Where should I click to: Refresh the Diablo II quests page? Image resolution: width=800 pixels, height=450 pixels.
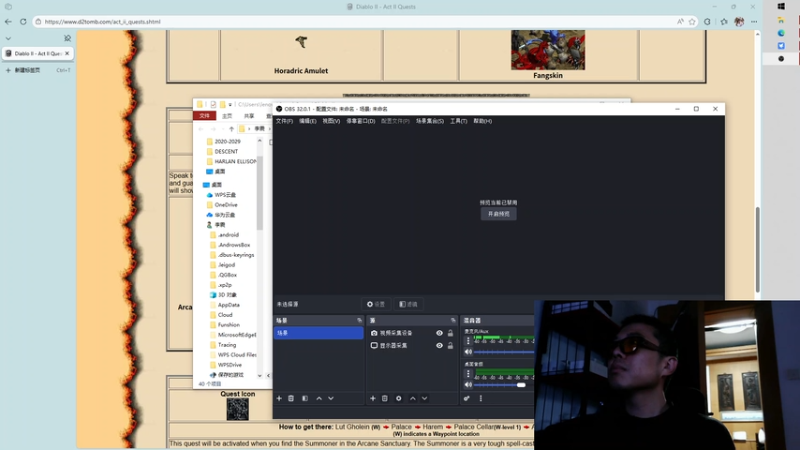click(23, 21)
